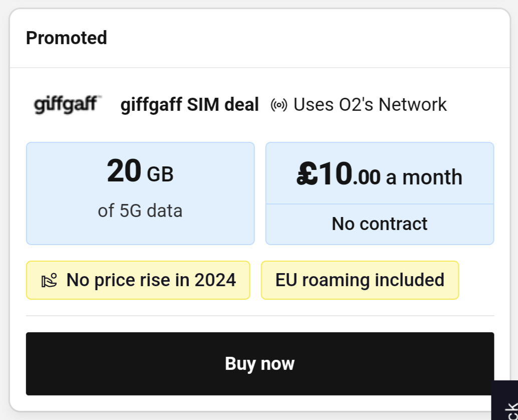Screen dimensions: 518x420
Task: Click the Promoted header label
Action: pos(67,38)
